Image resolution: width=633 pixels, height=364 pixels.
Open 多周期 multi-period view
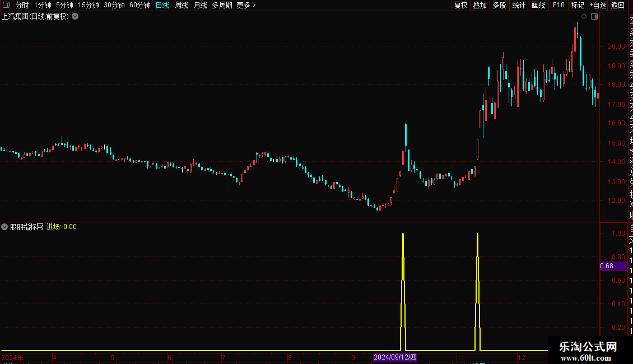[222, 5]
